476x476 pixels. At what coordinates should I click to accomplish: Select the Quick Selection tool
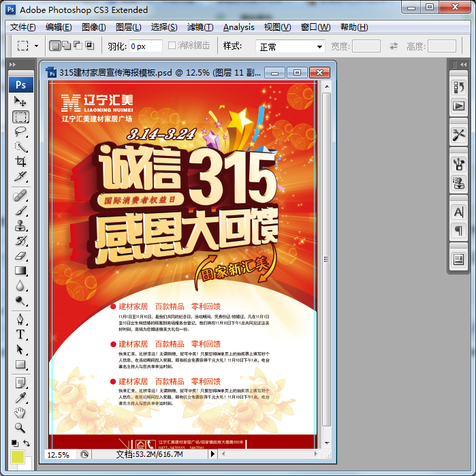click(20, 147)
